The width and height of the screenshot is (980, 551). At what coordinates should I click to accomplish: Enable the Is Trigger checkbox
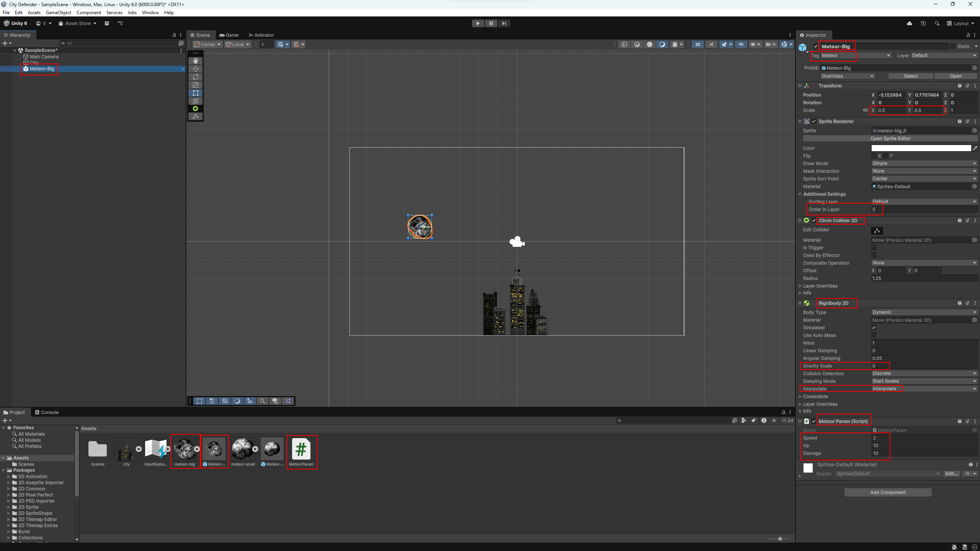874,248
